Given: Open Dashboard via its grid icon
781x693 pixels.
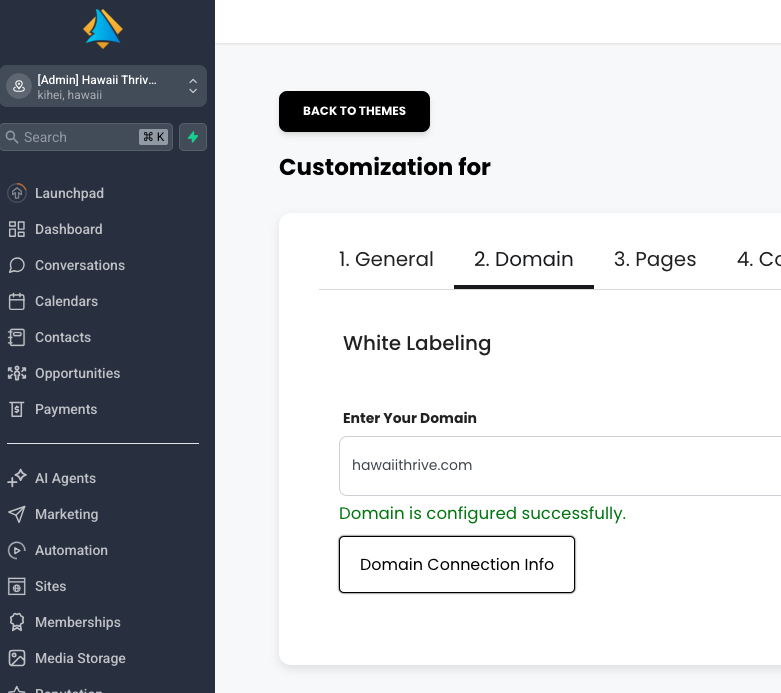Looking at the screenshot, I should [17, 229].
